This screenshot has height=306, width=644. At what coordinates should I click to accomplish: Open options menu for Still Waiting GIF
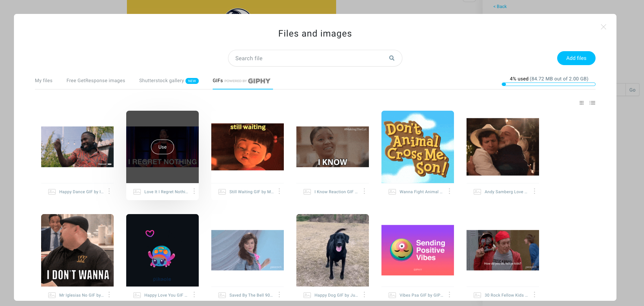coord(279,191)
